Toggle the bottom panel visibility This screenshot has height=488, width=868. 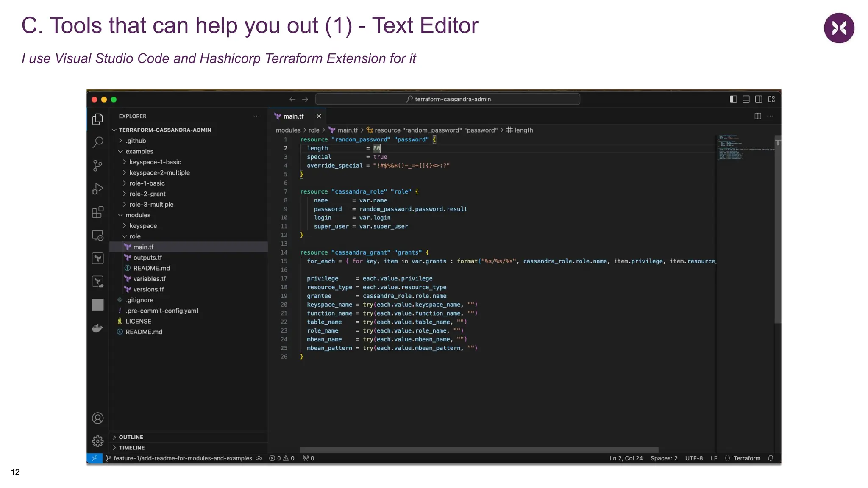[x=746, y=99]
